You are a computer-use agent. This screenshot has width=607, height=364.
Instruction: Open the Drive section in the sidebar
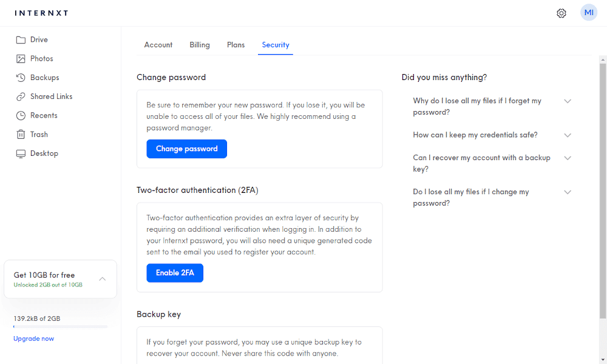(38, 39)
